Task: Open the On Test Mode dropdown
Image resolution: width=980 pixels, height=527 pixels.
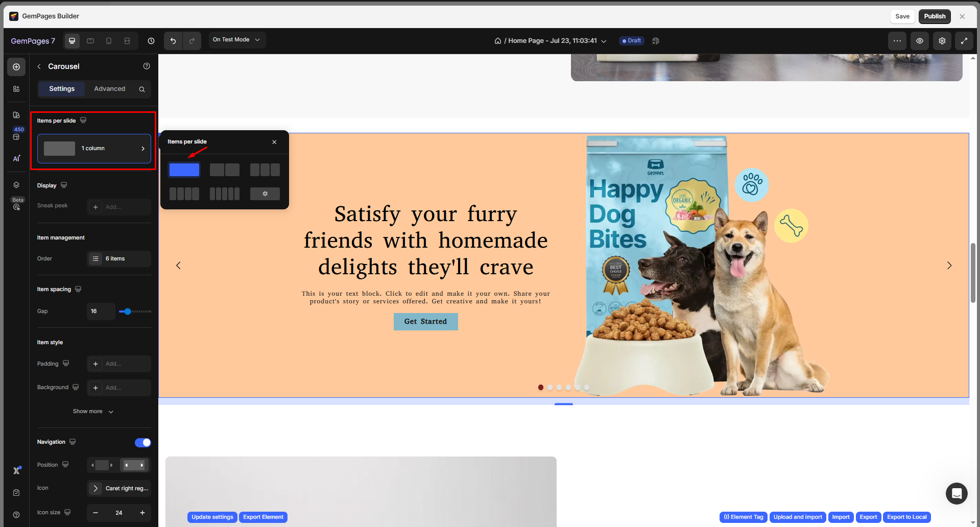Action: click(236, 40)
